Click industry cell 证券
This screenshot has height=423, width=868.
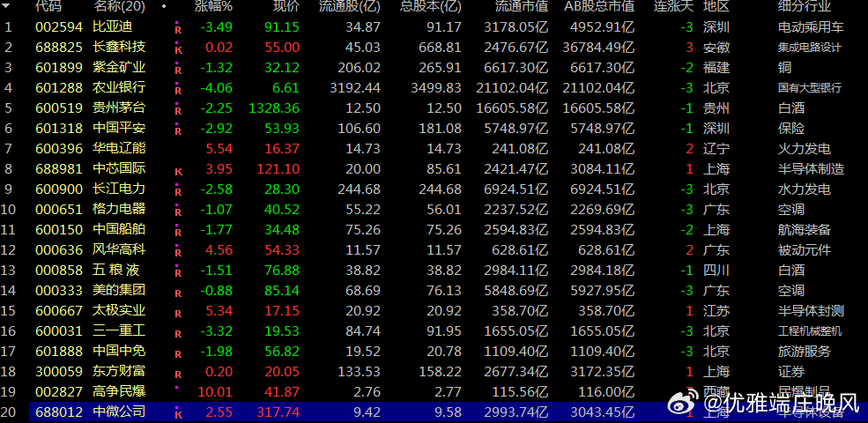pyautogui.click(x=791, y=371)
